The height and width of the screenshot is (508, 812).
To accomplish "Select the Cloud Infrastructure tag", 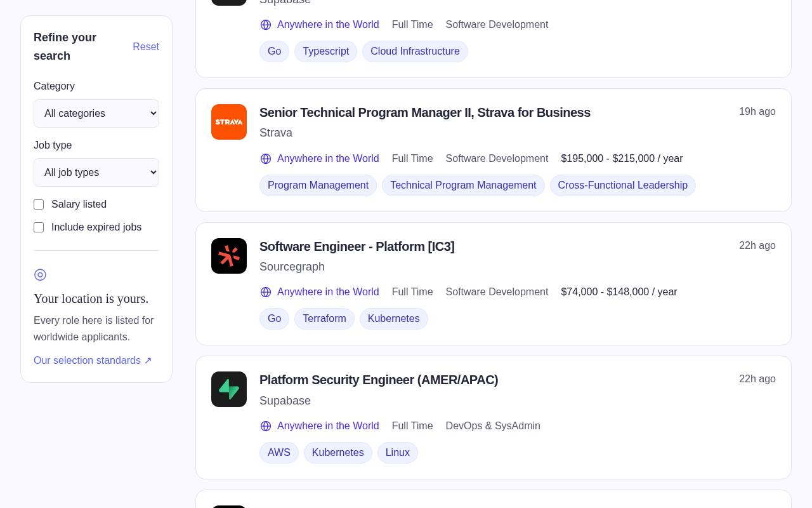I will (415, 51).
